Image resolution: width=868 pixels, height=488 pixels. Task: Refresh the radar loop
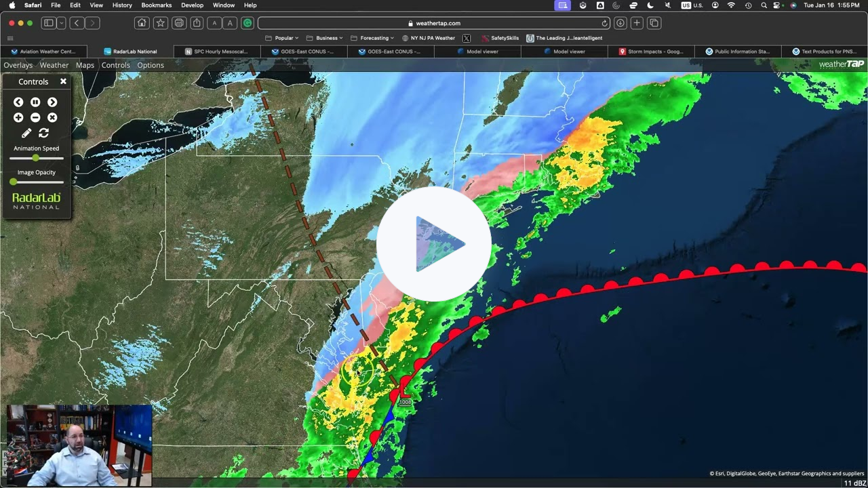pyautogui.click(x=44, y=133)
